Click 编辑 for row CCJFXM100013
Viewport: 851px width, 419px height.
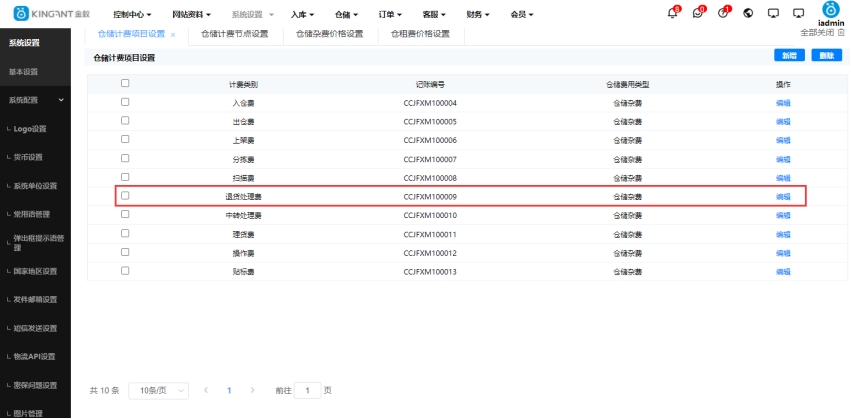[x=783, y=272]
